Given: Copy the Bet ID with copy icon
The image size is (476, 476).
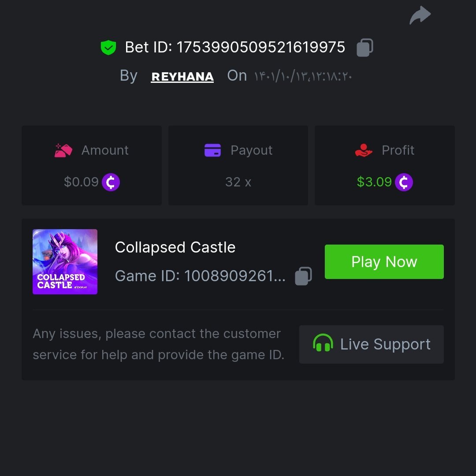Looking at the screenshot, I should [365, 47].
